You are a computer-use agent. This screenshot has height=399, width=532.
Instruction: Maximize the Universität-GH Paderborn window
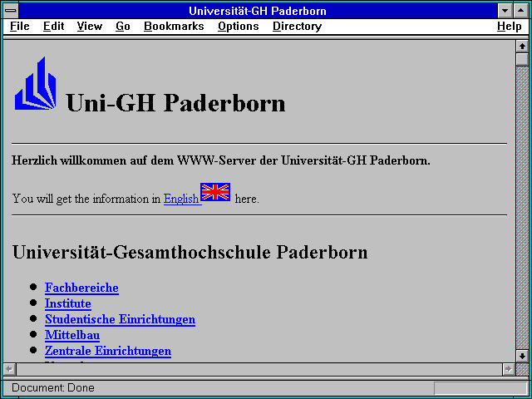point(521,11)
